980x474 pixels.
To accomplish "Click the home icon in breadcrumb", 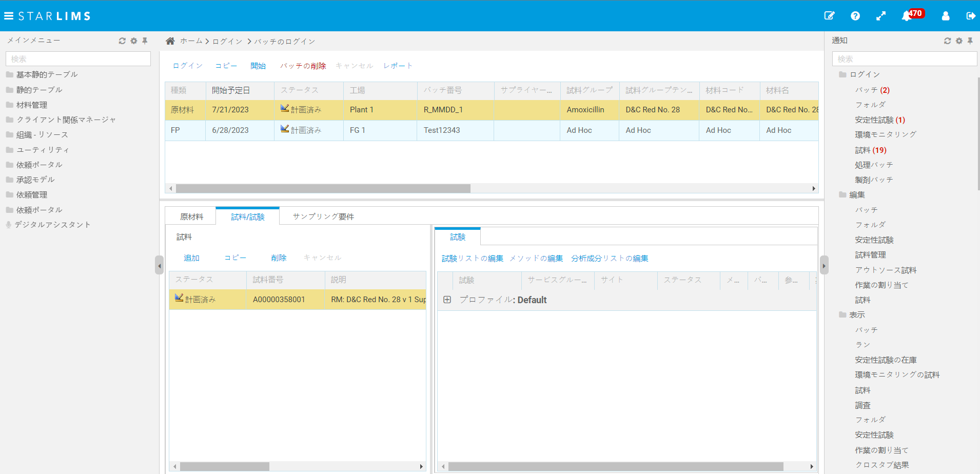I will 170,41.
